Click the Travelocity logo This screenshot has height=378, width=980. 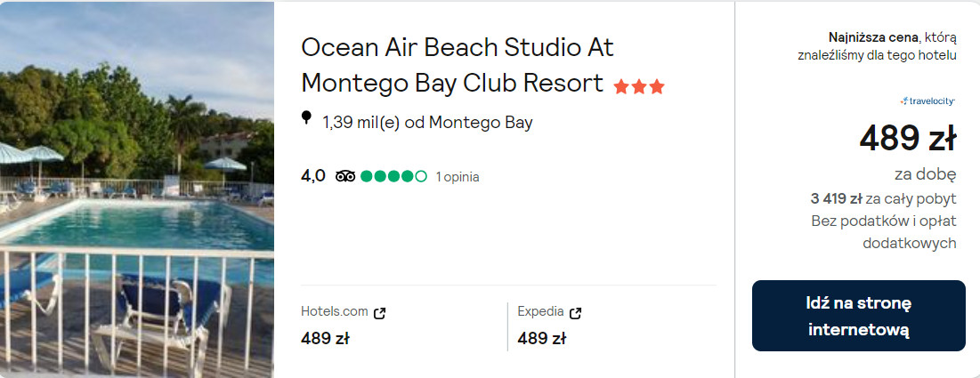click(927, 101)
